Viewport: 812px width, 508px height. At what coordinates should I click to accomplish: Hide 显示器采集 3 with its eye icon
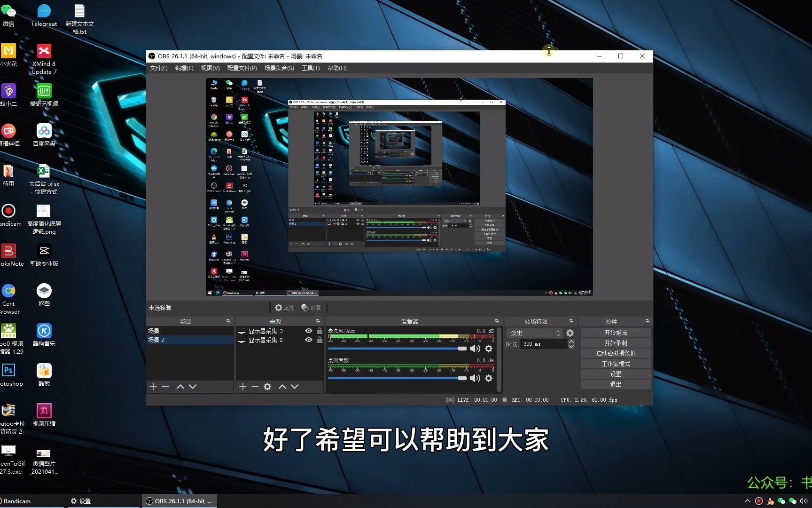(308, 331)
